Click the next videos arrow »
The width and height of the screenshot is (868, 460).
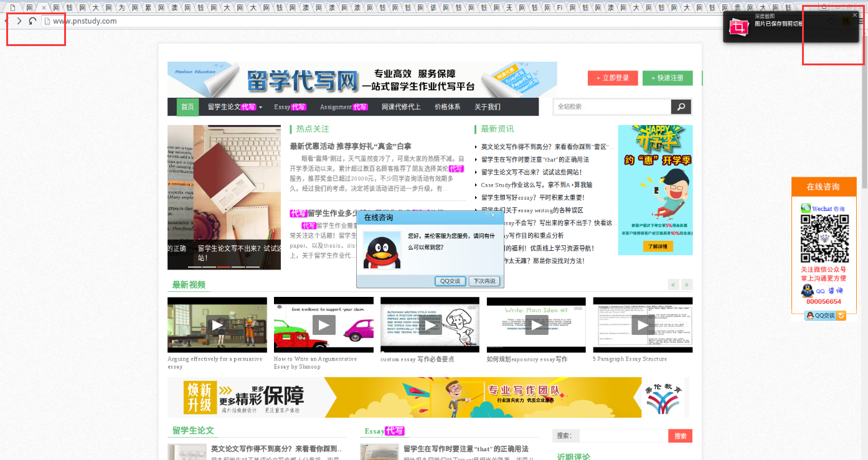(x=687, y=284)
